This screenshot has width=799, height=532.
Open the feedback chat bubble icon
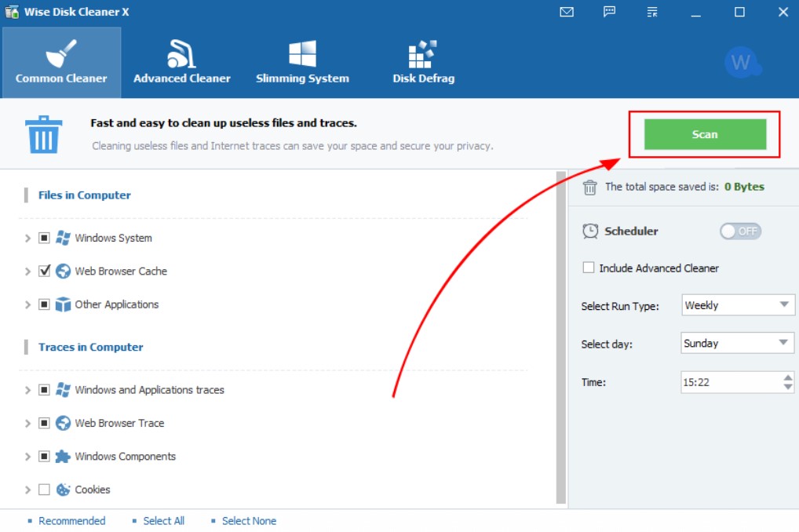click(x=609, y=12)
